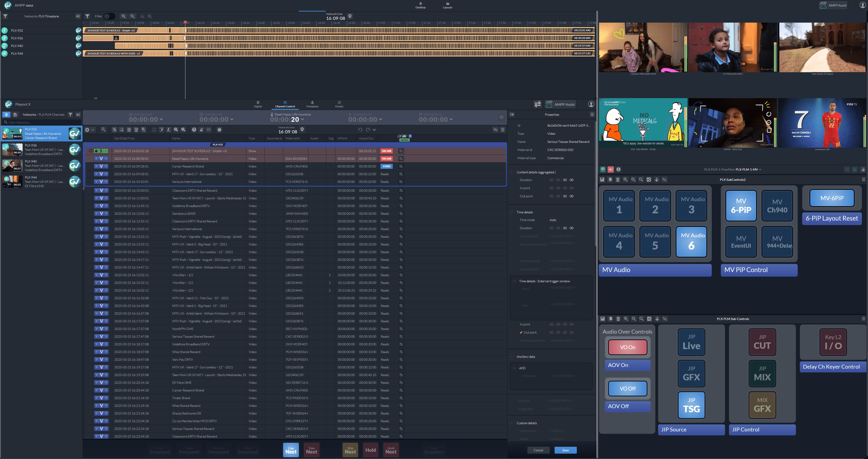Turn VO Off in Audio Over Controls

coord(627,389)
